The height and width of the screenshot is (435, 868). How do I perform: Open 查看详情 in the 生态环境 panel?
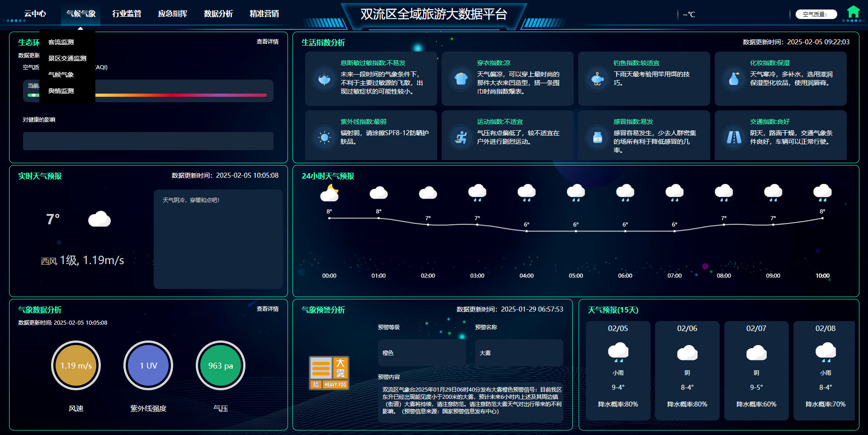coord(267,42)
